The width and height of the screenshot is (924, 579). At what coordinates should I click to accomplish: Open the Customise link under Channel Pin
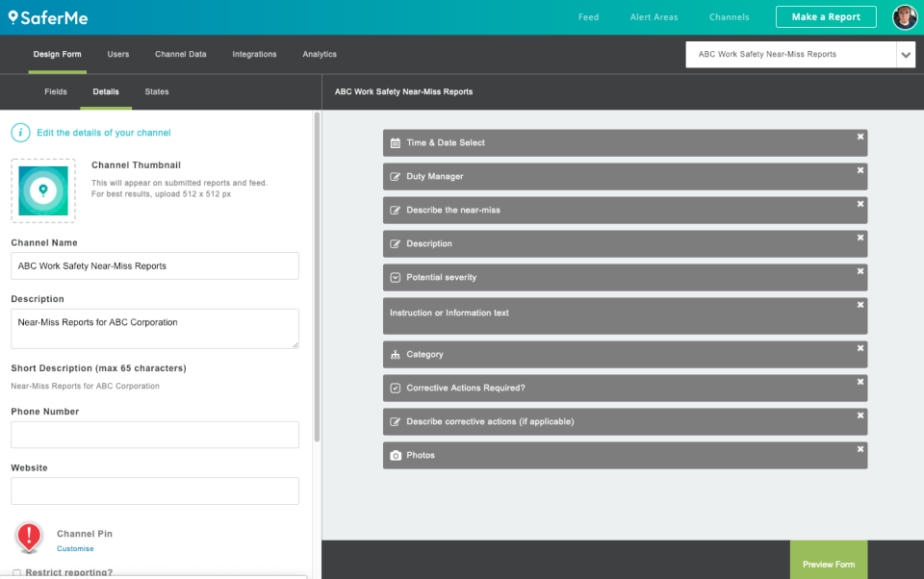[x=75, y=548]
